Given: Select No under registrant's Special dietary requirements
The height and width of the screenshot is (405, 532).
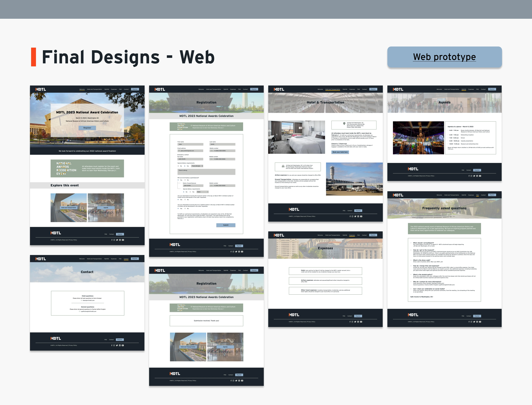Looking at the screenshot, I should (178, 166).
